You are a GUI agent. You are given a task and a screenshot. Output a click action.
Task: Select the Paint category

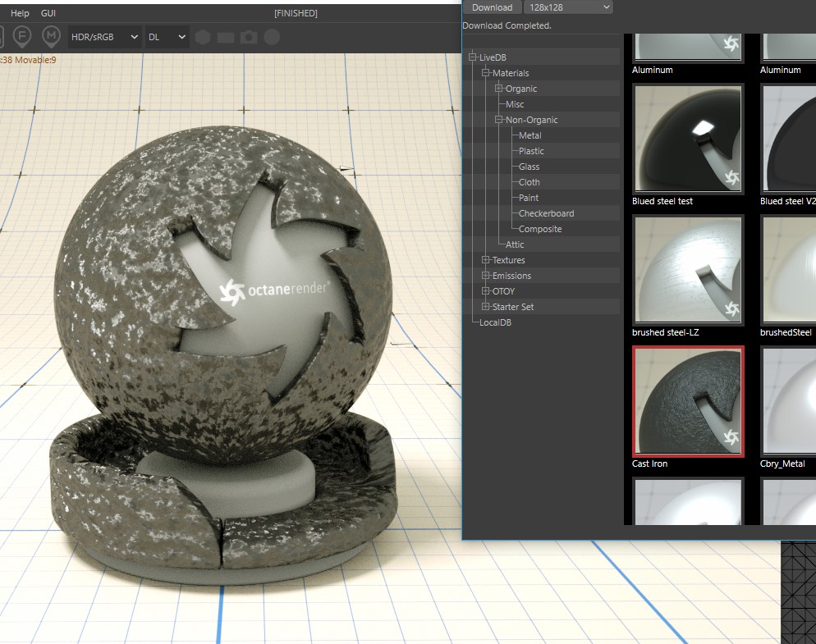528,198
